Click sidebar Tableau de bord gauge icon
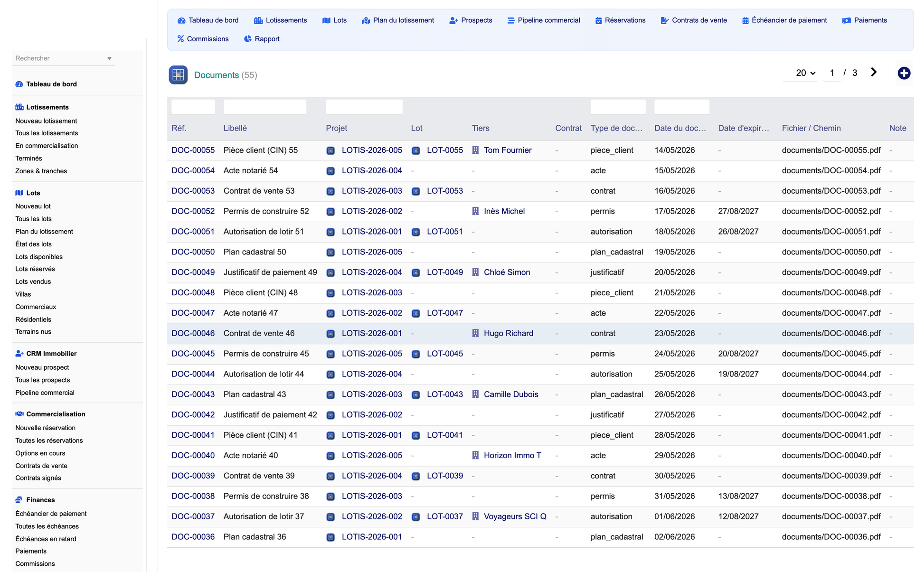 pos(19,84)
